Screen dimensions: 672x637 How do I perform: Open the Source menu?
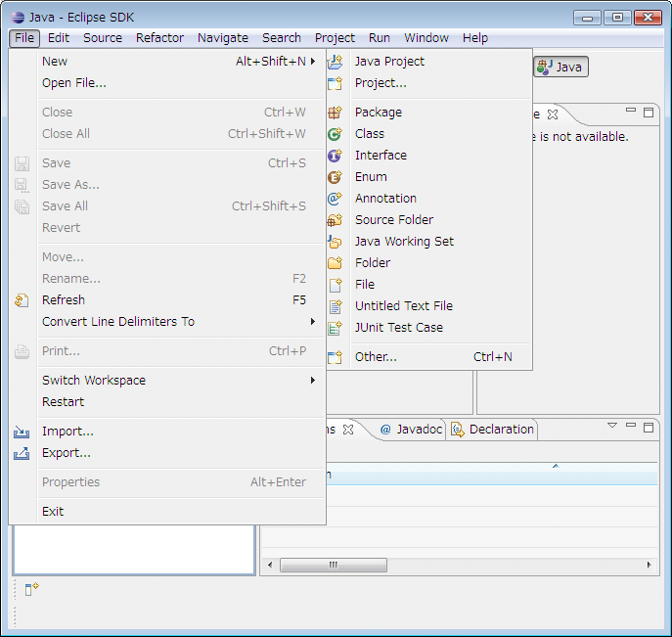tap(103, 38)
